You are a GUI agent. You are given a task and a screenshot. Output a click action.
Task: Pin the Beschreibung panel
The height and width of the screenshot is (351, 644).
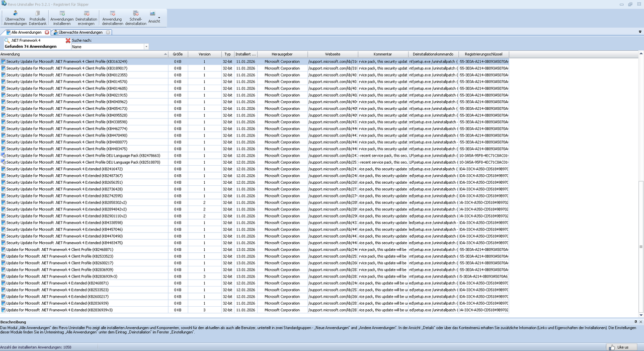pos(635,321)
